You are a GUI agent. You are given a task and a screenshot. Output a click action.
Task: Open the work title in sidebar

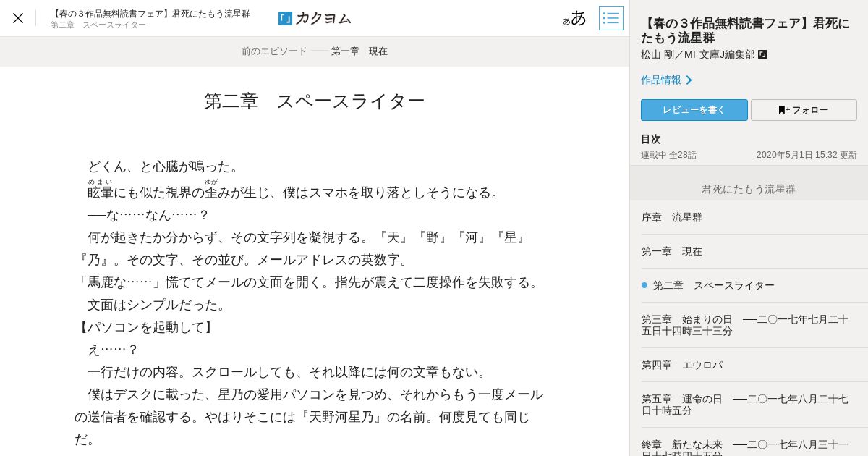pyautogui.click(x=745, y=30)
